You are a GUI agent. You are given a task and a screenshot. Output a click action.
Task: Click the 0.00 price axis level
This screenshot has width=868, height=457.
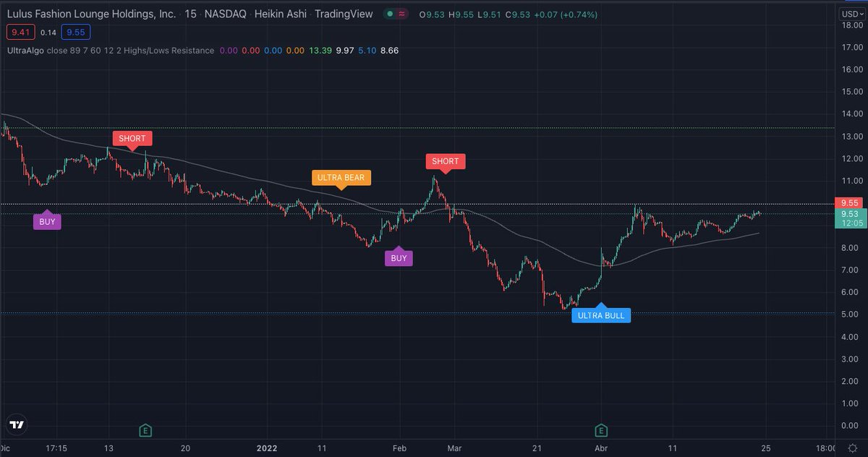coord(851,426)
